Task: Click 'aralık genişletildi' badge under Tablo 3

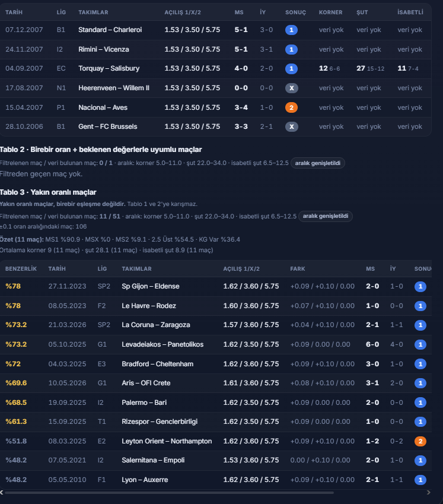Action: (x=325, y=216)
